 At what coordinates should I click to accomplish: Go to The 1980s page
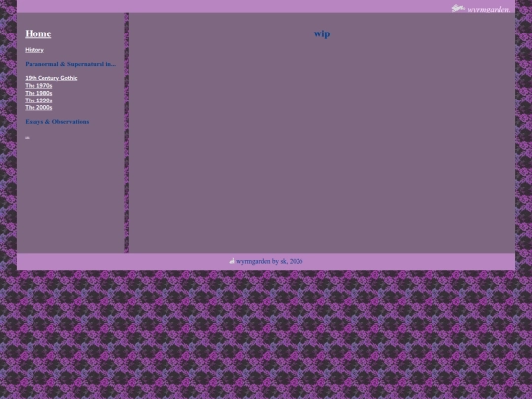click(x=38, y=93)
